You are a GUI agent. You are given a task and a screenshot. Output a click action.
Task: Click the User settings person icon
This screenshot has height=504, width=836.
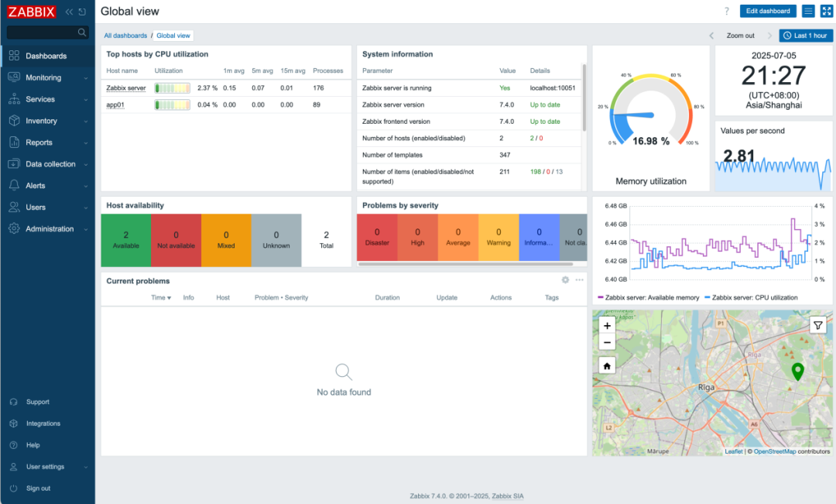pyautogui.click(x=14, y=467)
